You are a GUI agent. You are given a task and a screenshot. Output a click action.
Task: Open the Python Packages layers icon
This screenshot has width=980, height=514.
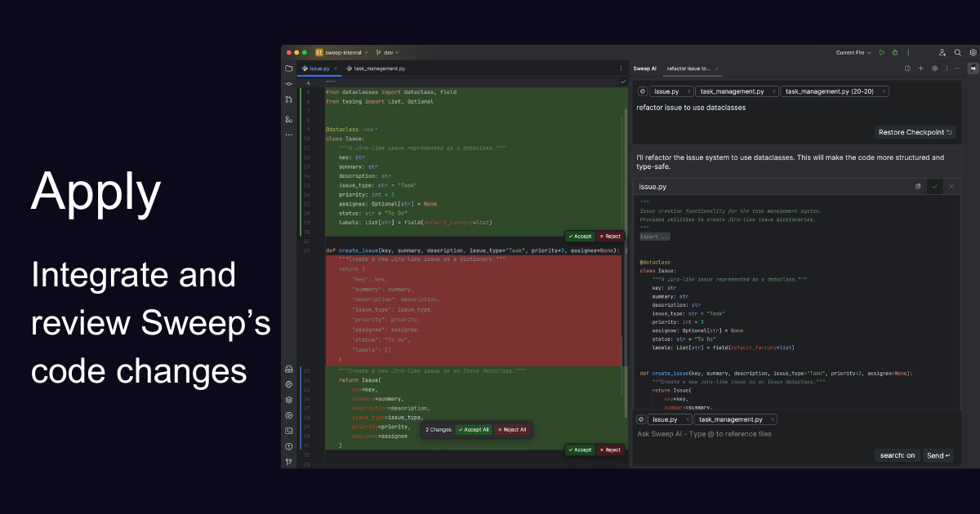pos(289,400)
